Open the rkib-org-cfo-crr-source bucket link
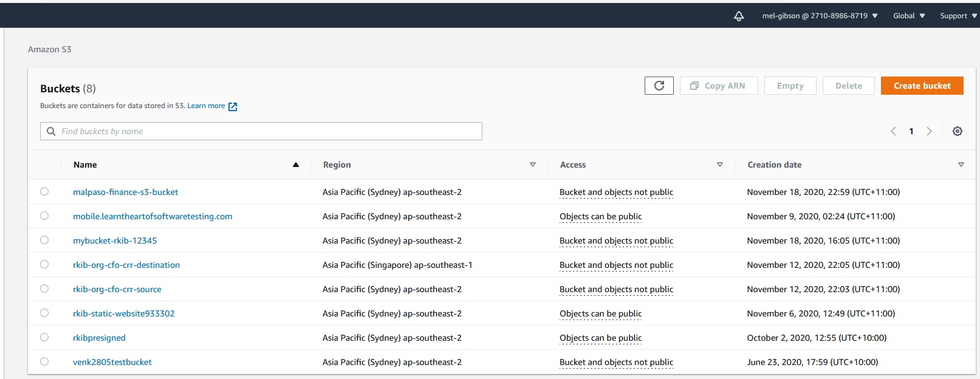980x379 pixels. 117,289
